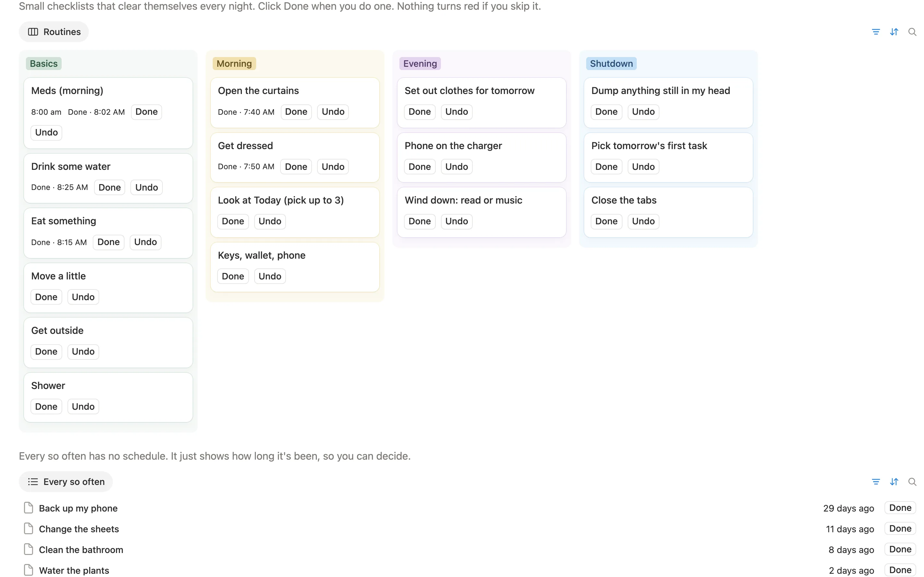The width and height of the screenshot is (924, 577).
Task: Undo Move a little
Action: (x=83, y=297)
